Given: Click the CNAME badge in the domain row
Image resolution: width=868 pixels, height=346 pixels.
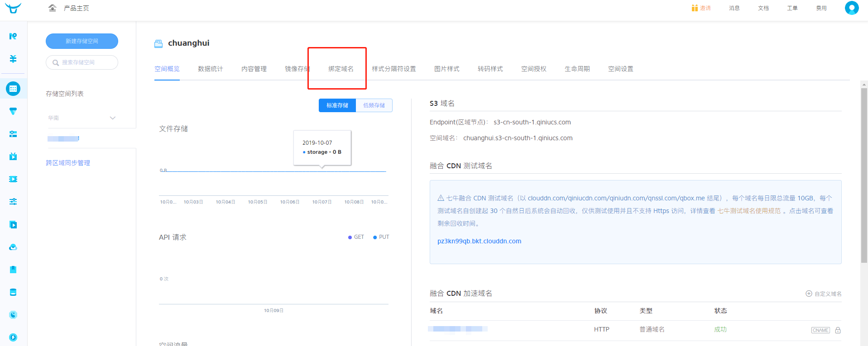Looking at the screenshot, I should (x=820, y=330).
